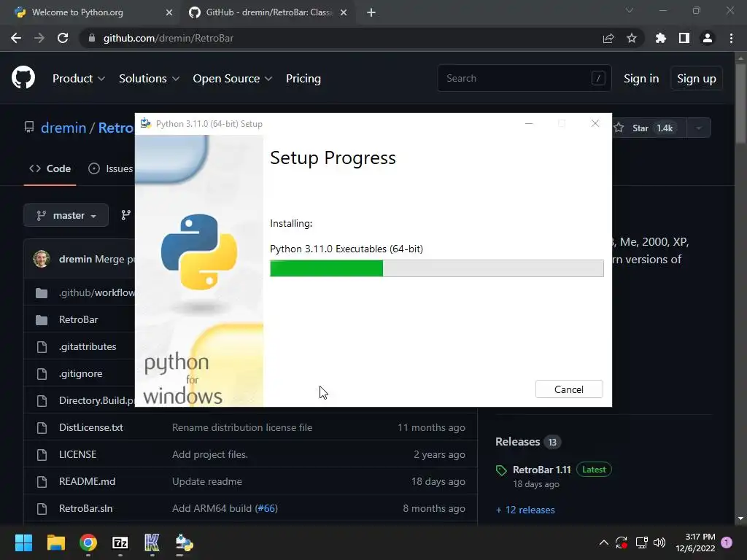Open the LICENSE file
This screenshot has width=747, height=560.
coord(77,455)
